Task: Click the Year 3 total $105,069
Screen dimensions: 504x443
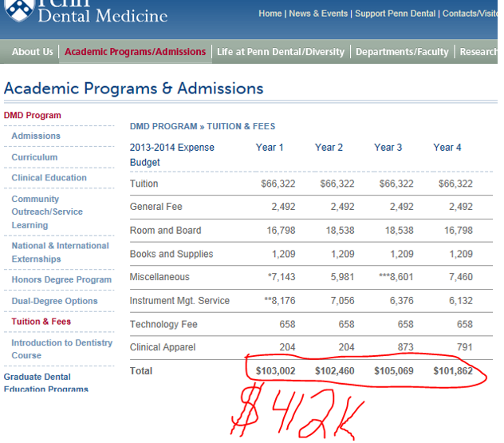Action: coord(394,371)
